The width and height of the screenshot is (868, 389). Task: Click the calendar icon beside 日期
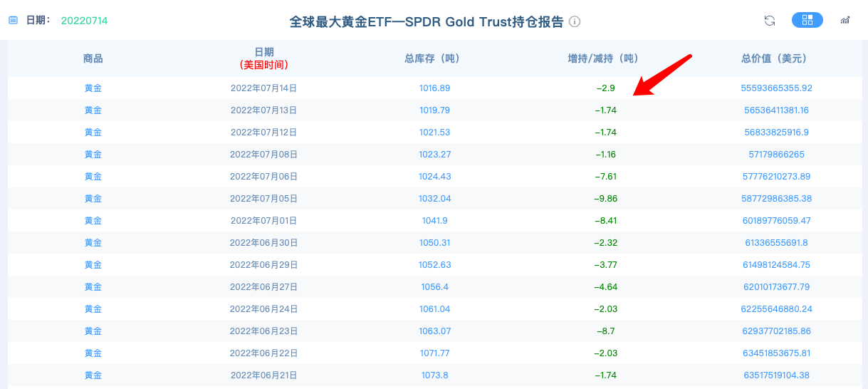click(13, 20)
